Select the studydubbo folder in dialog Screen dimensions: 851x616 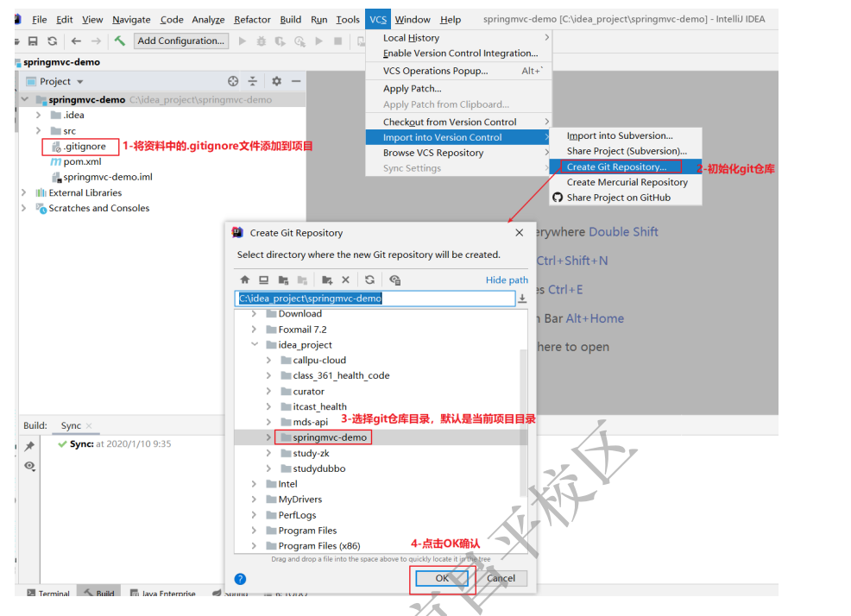pyautogui.click(x=313, y=468)
